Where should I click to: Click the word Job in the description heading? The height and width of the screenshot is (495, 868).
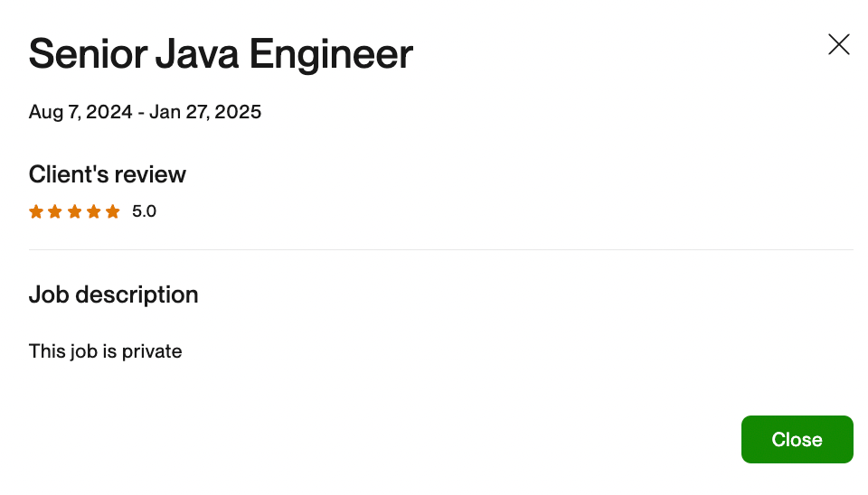(49, 294)
